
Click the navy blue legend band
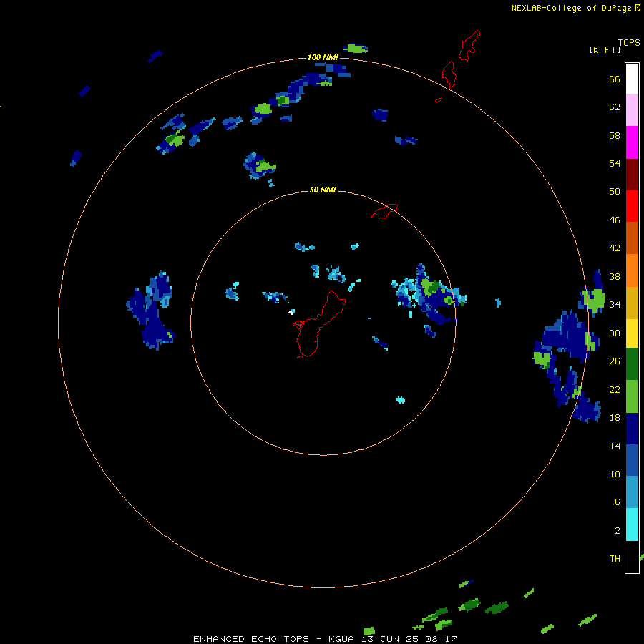pyautogui.click(x=632, y=429)
